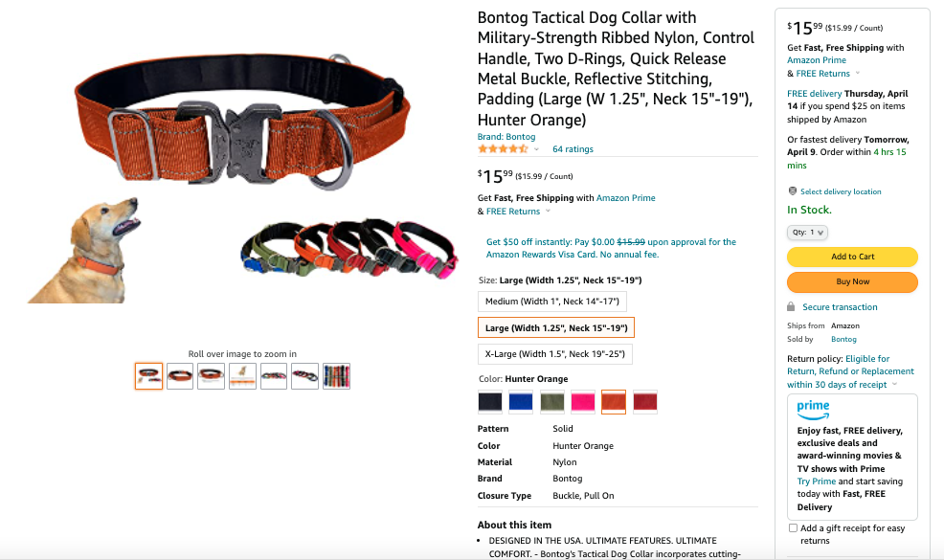This screenshot has height=560, width=944.
Task: Click the location pin icon beside Select delivery location
Action: click(x=793, y=191)
